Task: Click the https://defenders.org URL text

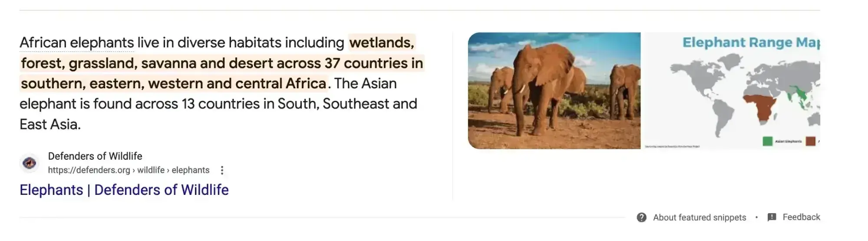Action: (89, 170)
